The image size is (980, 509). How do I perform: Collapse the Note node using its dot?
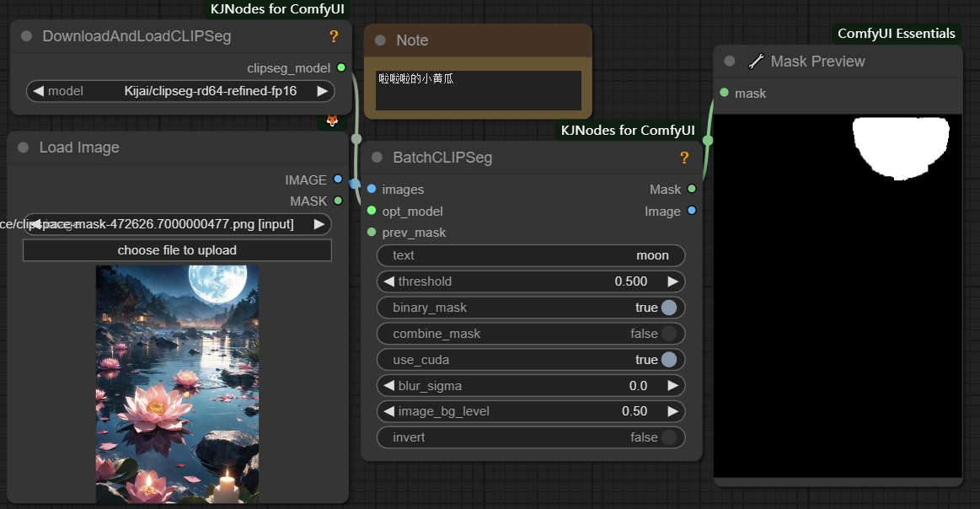coord(380,40)
